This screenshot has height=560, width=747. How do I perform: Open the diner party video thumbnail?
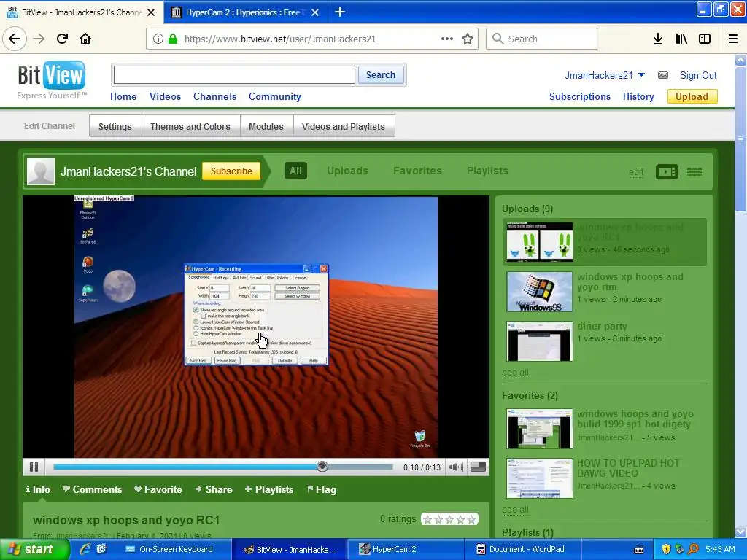[x=540, y=341]
